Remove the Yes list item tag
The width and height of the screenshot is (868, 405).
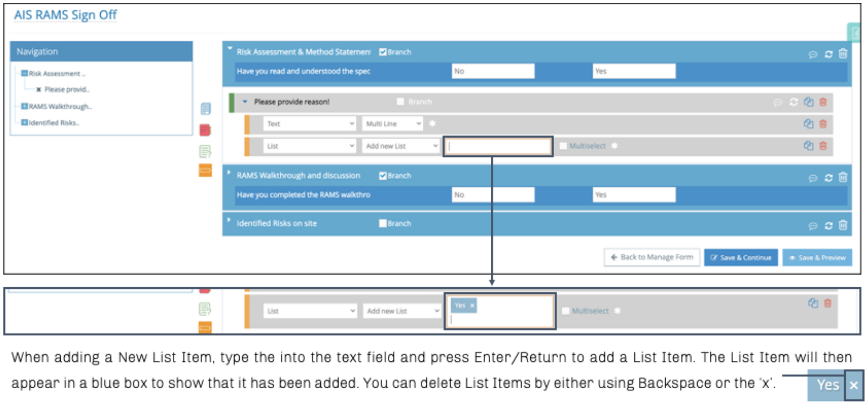472,306
